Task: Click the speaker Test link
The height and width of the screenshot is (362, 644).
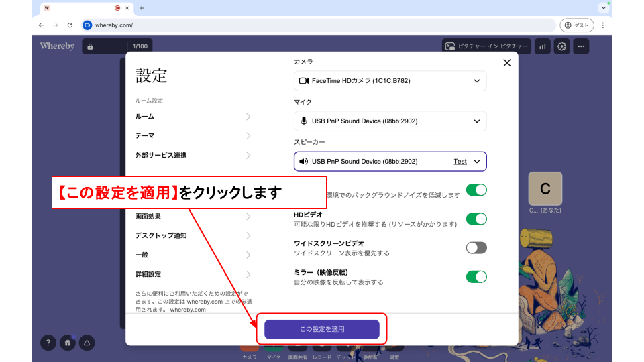Action: point(460,162)
